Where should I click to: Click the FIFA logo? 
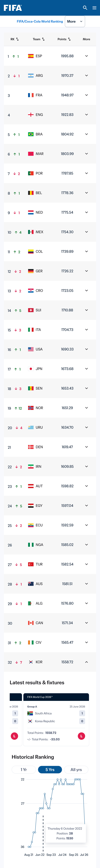tap(13, 7)
